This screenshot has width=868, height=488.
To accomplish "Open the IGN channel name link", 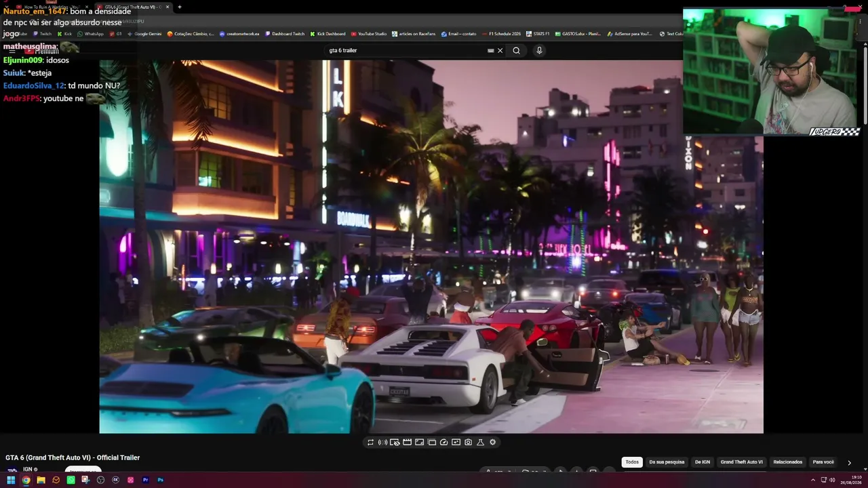I will pos(28,469).
